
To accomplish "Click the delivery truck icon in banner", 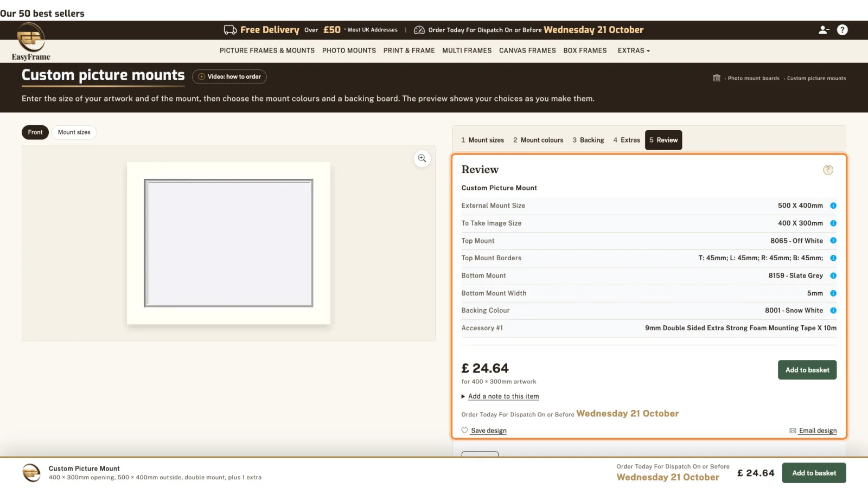I will pyautogui.click(x=230, y=30).
